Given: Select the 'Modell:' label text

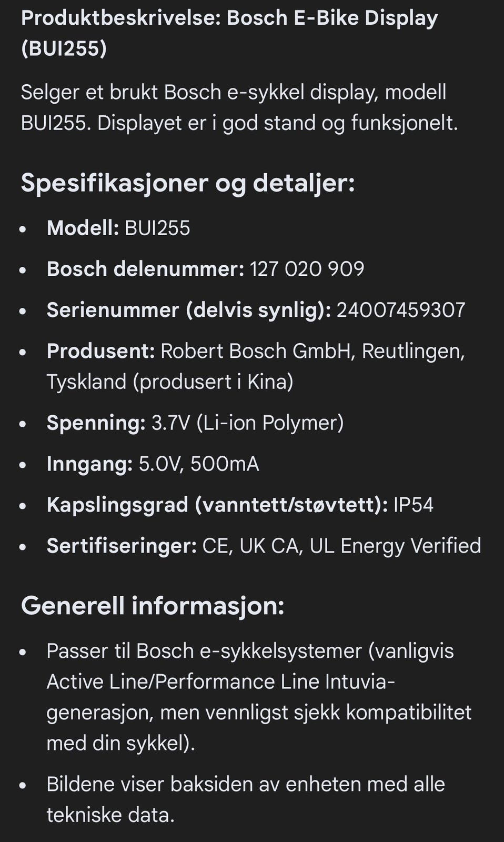Looking at the screenshot, I should 83,228.
